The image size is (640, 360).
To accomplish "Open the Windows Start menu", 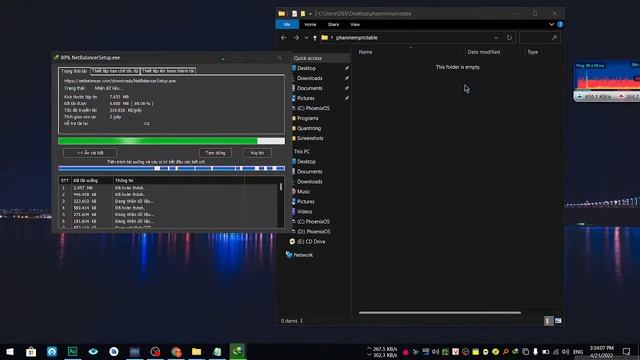I will click(10, 351).
